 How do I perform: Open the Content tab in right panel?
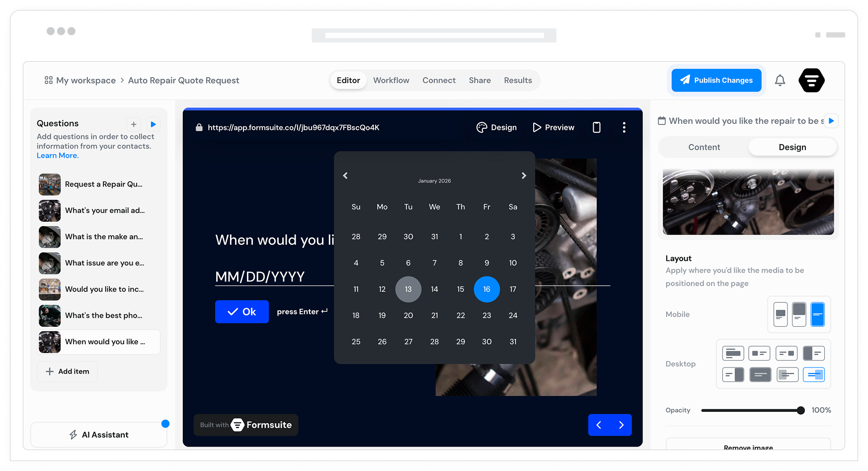(704, 147)
